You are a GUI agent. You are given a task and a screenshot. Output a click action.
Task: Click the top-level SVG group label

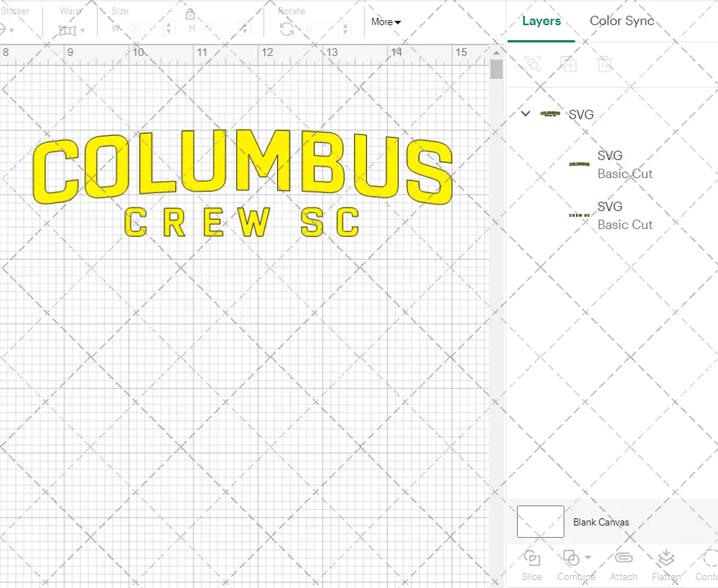tap(581, 114)
